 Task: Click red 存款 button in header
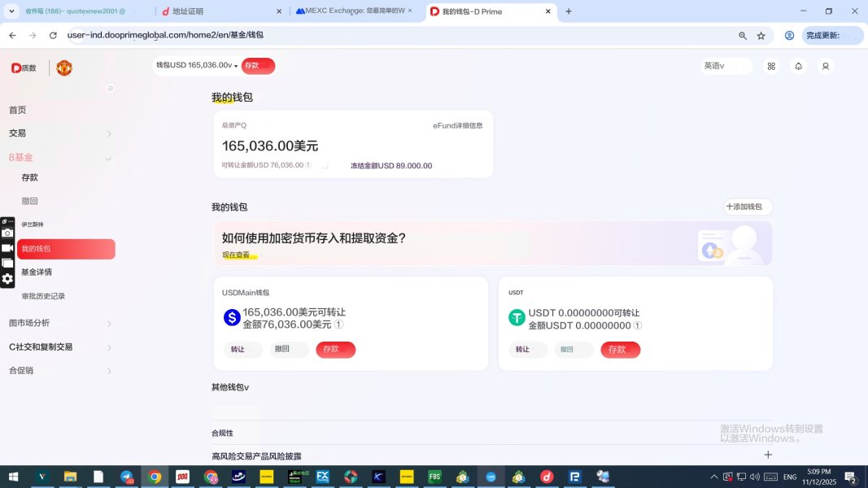pos(258,66)
